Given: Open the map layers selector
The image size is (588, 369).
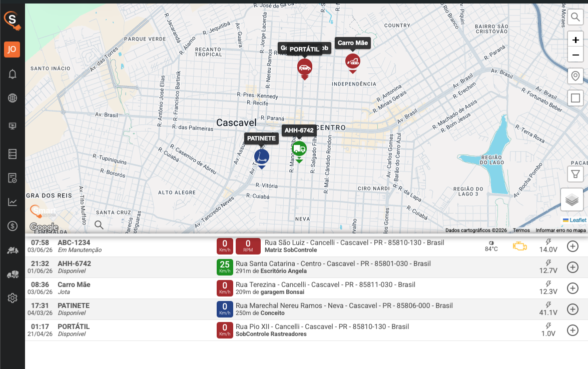Looking at the screenshot, I should click(x=572, y=199).
